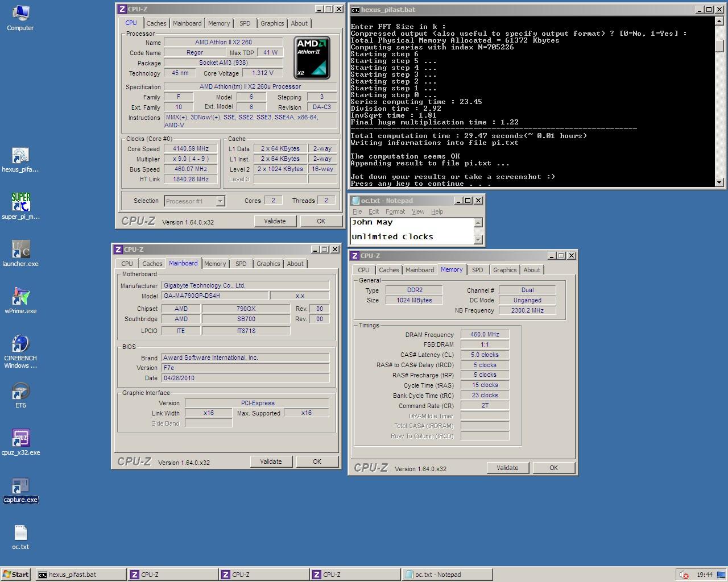
Task: Open Graphics tab in Memory window
Action: click(x=505, y=270)
